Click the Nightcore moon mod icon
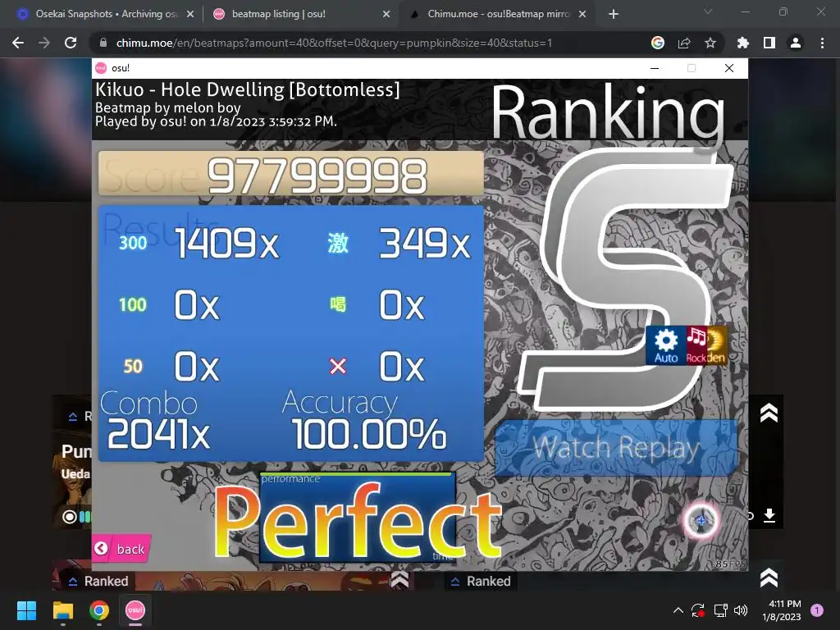 (717, 345)
